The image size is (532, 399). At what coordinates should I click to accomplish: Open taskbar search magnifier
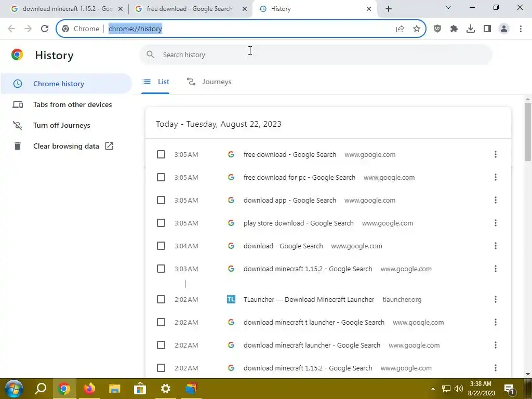[x=41, y=389]
